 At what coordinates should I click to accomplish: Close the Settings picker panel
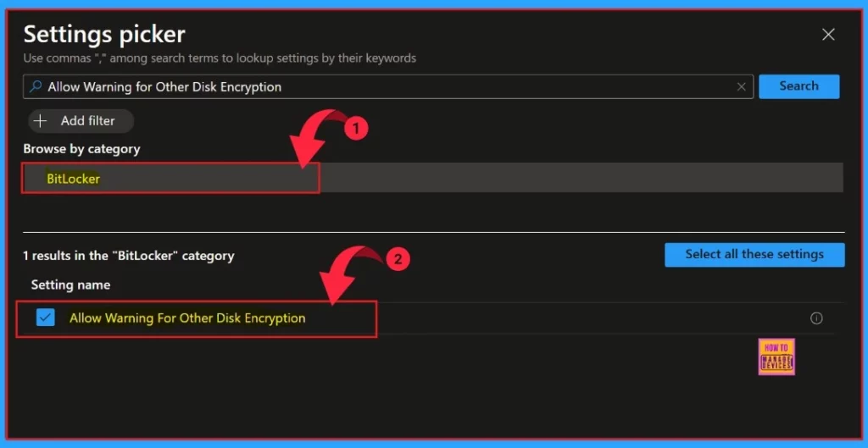coord(827,35)
